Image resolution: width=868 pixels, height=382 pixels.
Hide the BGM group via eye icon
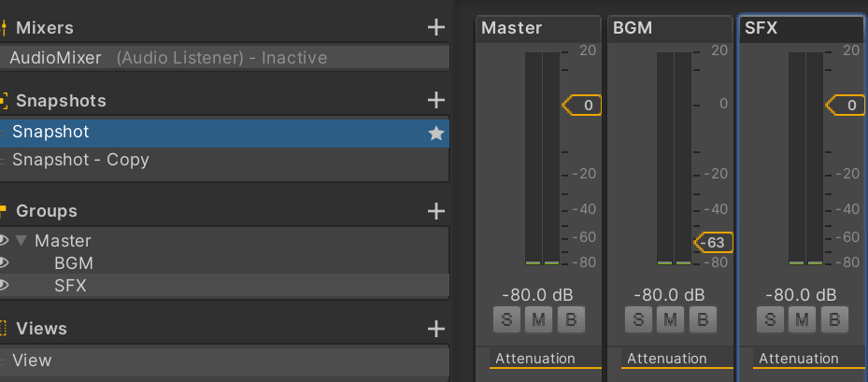tap(4, 263)
